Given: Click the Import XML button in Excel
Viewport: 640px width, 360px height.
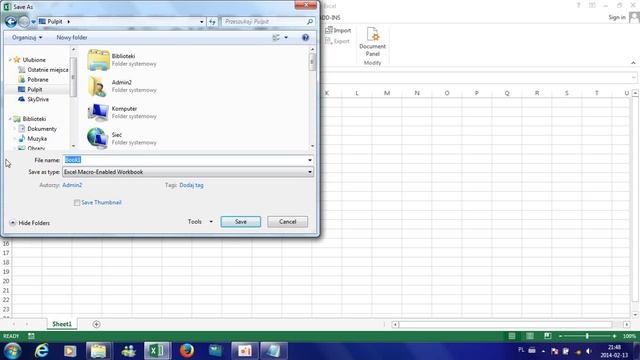Looking at the screenshot, I should 338,31.
